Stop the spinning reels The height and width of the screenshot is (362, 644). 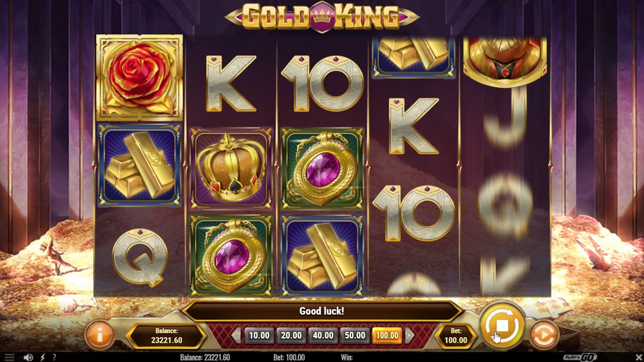click(502, 326)
